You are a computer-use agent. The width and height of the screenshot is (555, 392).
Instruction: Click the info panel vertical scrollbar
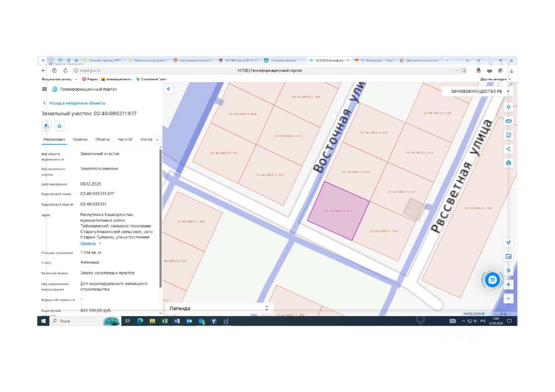(x=161, y=219)
